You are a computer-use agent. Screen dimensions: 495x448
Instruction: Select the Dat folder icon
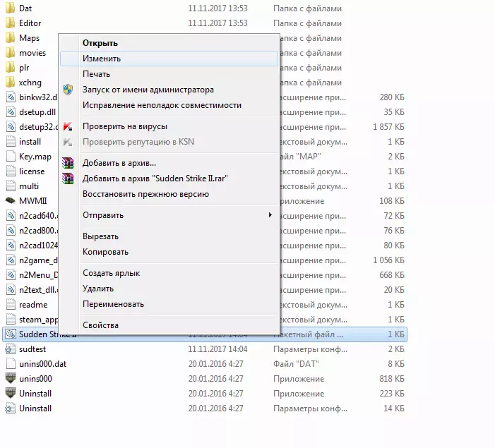coord(11,8)
